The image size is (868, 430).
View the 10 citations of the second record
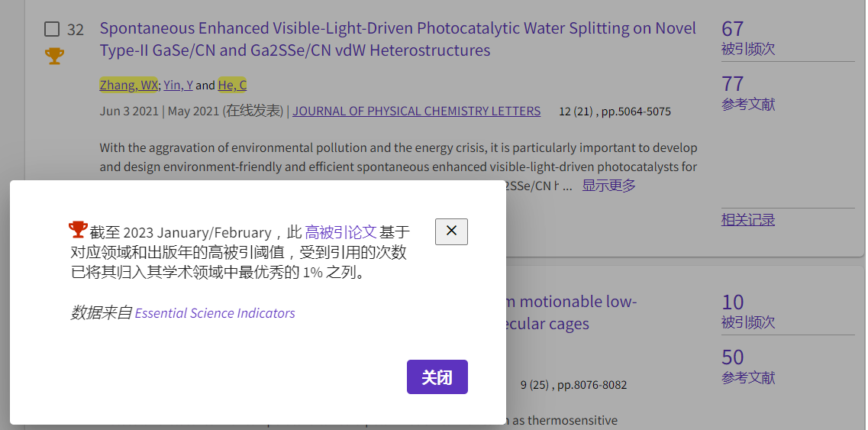click(x=732, y=302)
